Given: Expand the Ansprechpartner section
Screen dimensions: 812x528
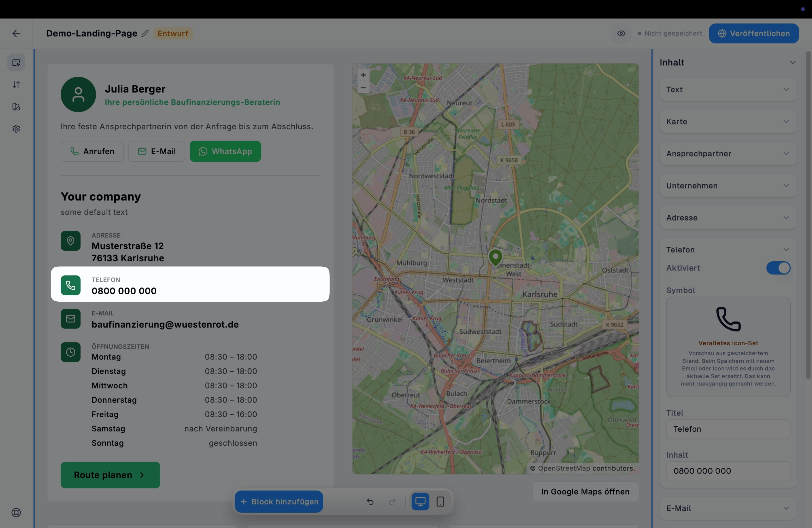Looking at the screenshot, I should pyautogui.click(x=728, y=154).
